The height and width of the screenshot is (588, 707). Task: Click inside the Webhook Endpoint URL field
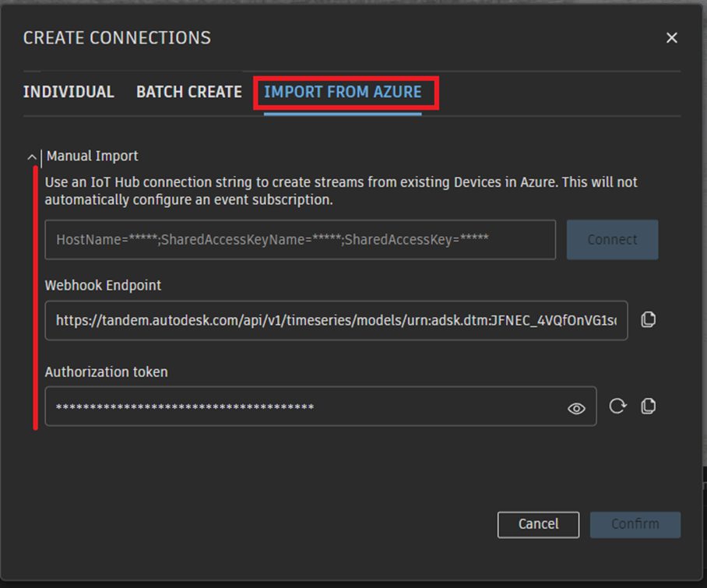point(336,320)
